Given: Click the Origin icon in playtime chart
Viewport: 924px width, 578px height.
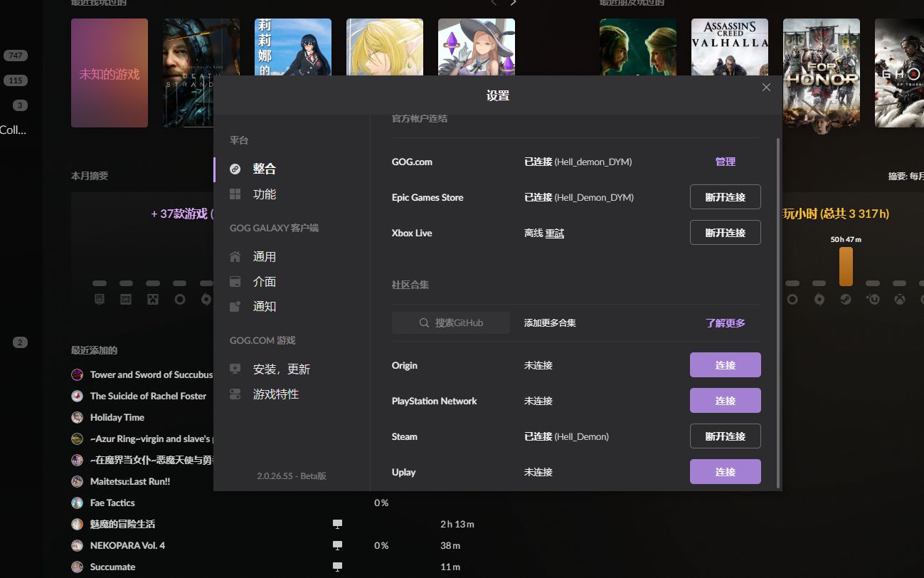Looking at the screenshot, I should tap(819, 300).
